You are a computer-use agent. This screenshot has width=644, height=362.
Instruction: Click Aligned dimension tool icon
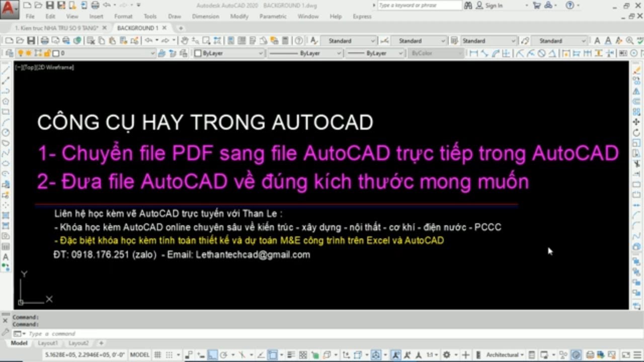tap(485, 53)
